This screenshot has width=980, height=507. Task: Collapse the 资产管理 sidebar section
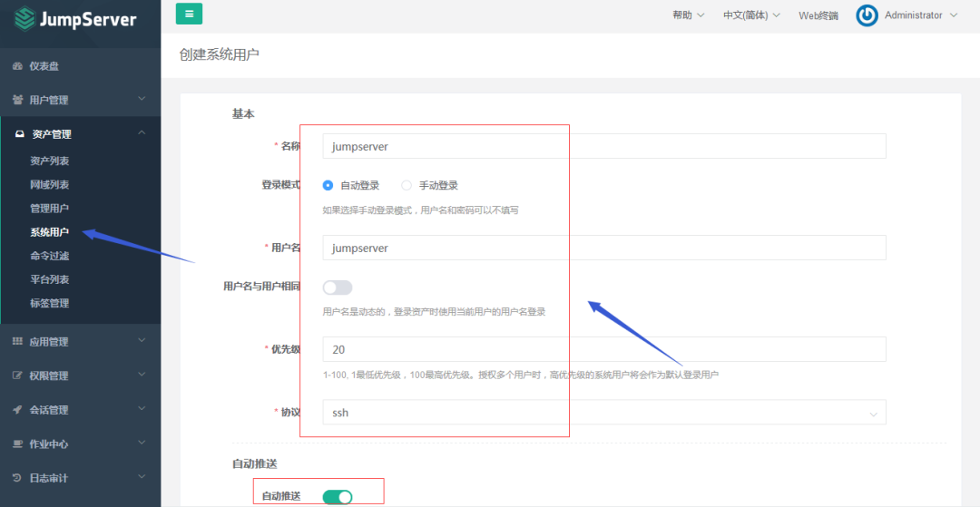[80, 134]
